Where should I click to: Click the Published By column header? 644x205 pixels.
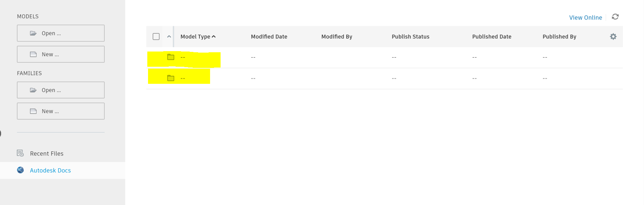[x=559, y=37]
